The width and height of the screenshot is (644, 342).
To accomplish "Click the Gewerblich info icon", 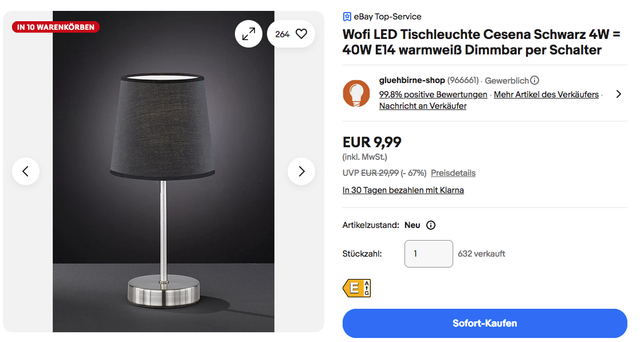I will pos(535,80).
